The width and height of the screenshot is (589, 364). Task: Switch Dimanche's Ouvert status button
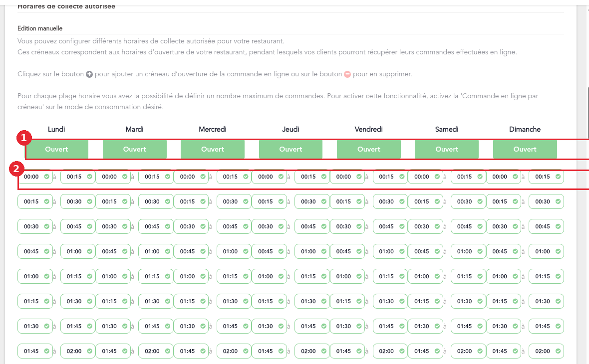pos(525,149)
